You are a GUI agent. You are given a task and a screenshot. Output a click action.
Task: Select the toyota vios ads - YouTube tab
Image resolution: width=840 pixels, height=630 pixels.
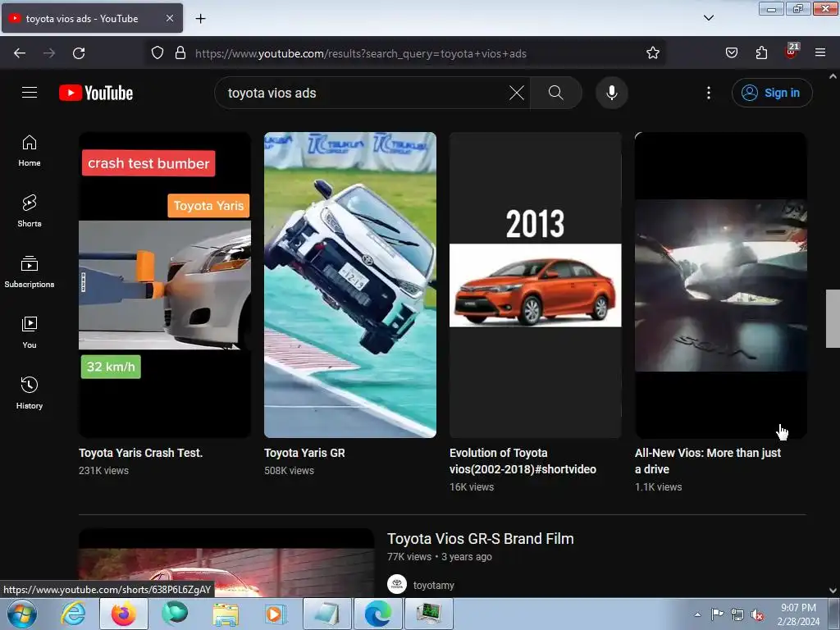point(92,18)
